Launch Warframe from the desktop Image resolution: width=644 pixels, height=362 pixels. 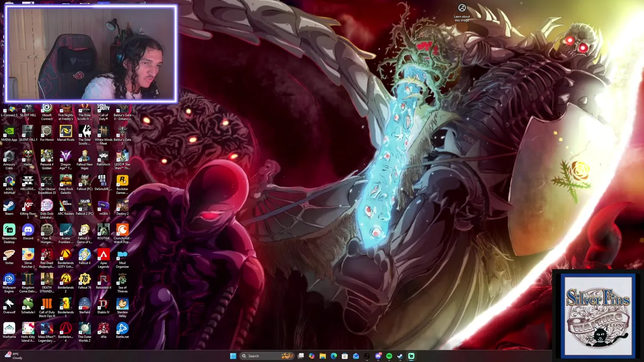pos(9,331)
